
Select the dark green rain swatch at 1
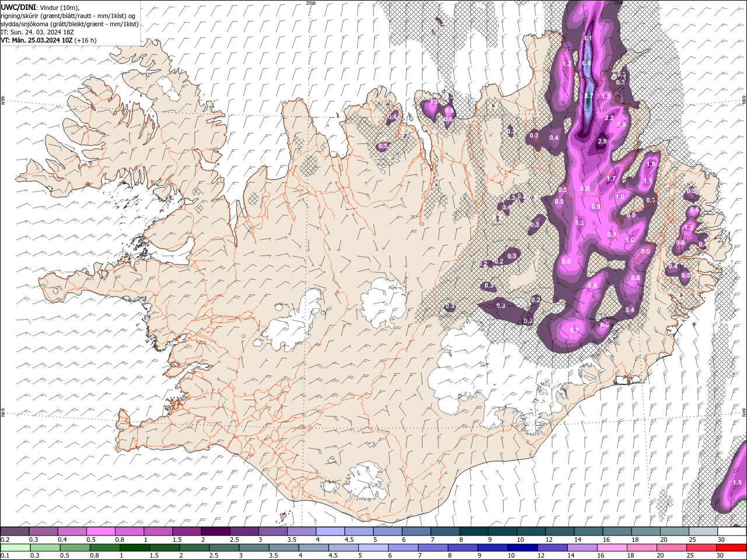point(135,548)
